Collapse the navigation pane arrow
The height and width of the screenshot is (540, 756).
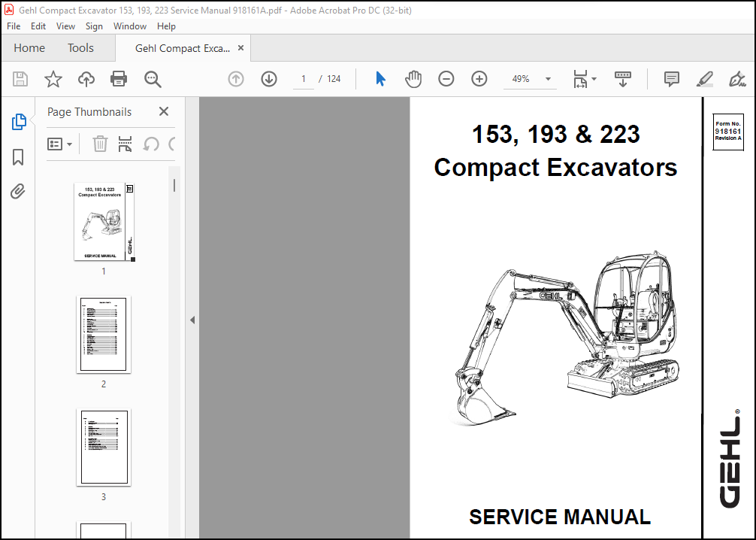click(192, 320)
